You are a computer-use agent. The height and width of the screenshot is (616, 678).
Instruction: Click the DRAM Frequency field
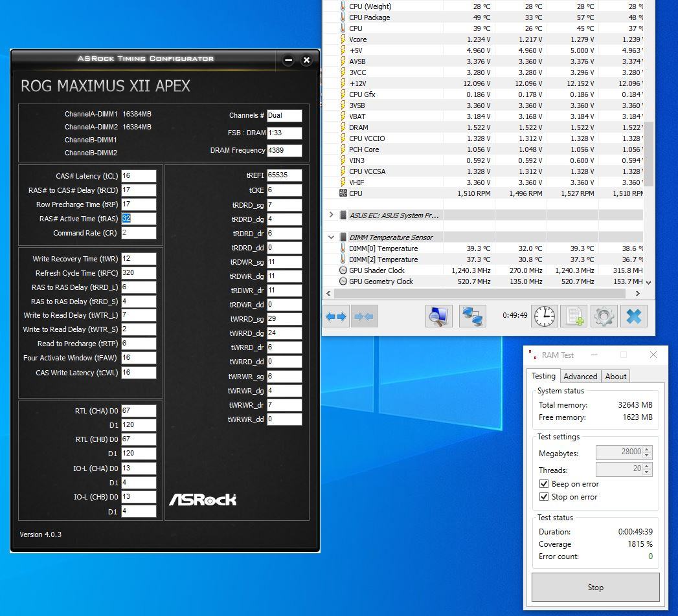click(x=284, y=150)
